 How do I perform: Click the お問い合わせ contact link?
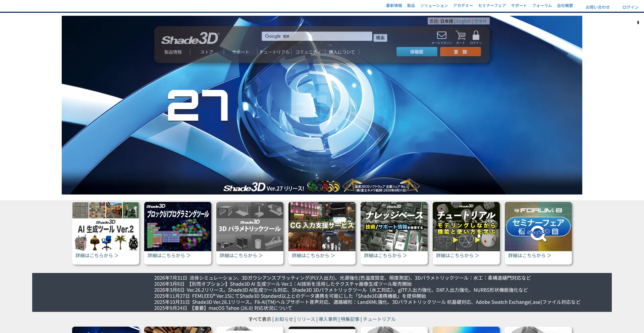pyautogui.click(x=598, y=7)
